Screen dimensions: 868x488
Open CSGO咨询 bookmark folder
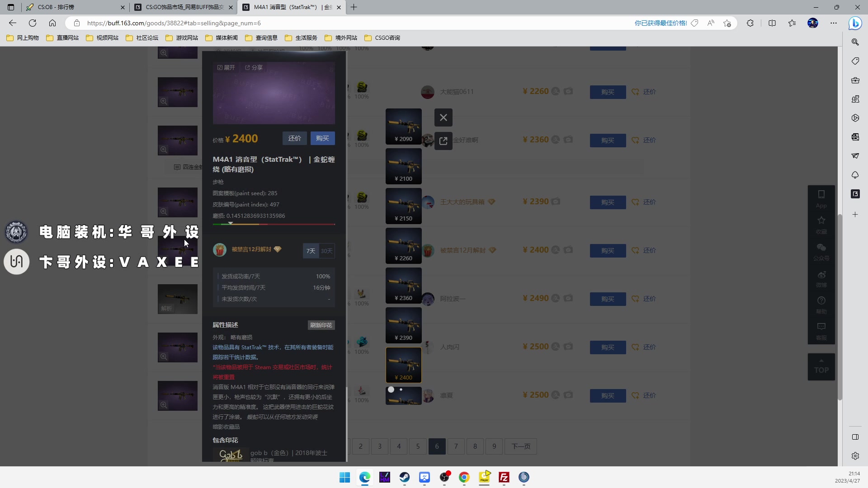point(382,38)
